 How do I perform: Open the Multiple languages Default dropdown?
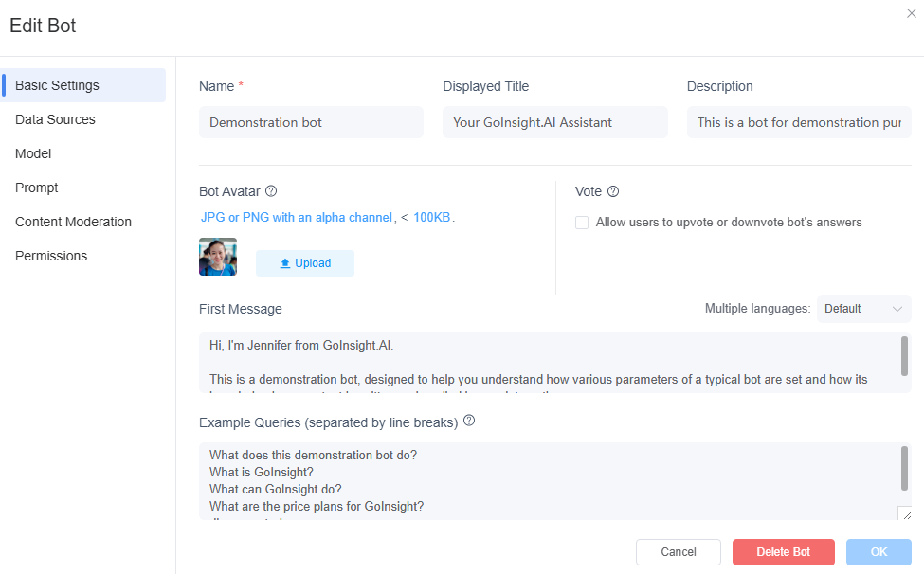point(862,308)
